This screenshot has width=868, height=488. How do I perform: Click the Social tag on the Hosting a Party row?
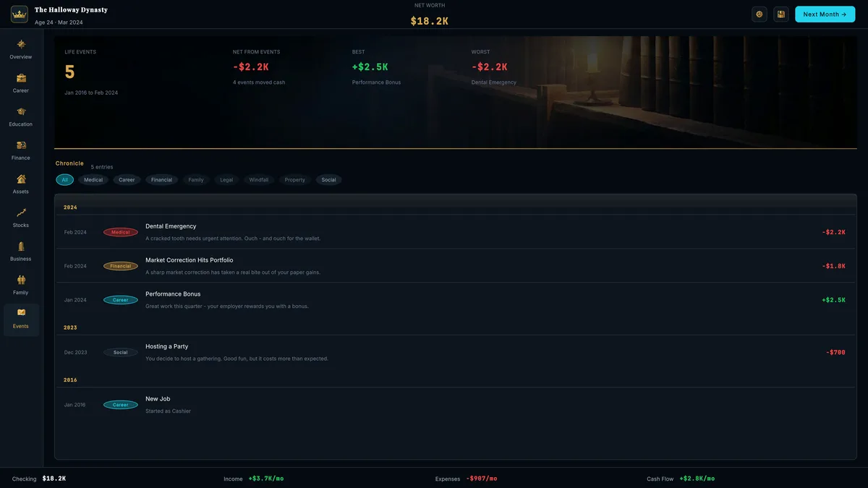click(x=121, y=353)
